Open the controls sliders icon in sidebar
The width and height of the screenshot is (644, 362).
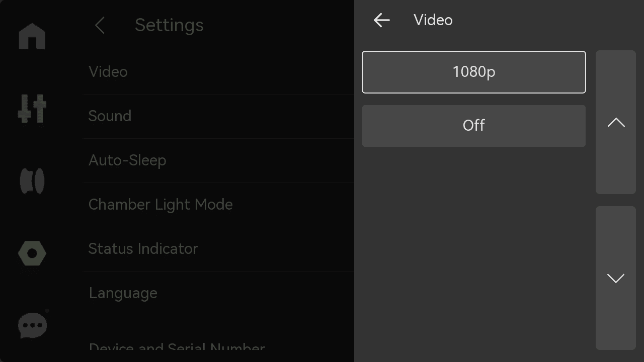(32, 109)
